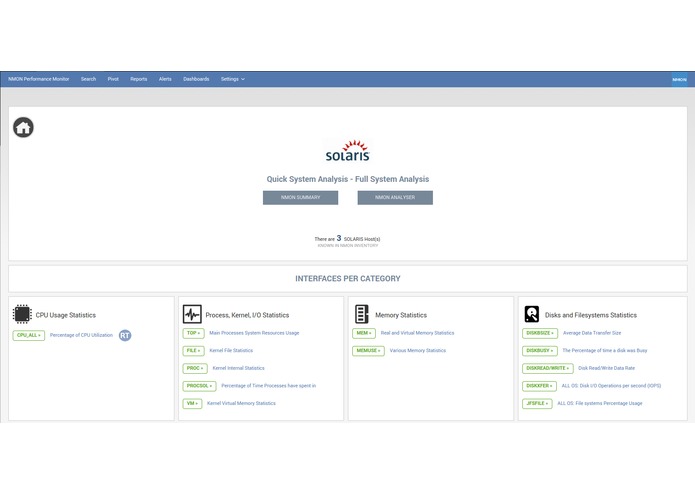Expand the Settings menu
This screenshot has height=494, width=695.
[x=233, y=79]
